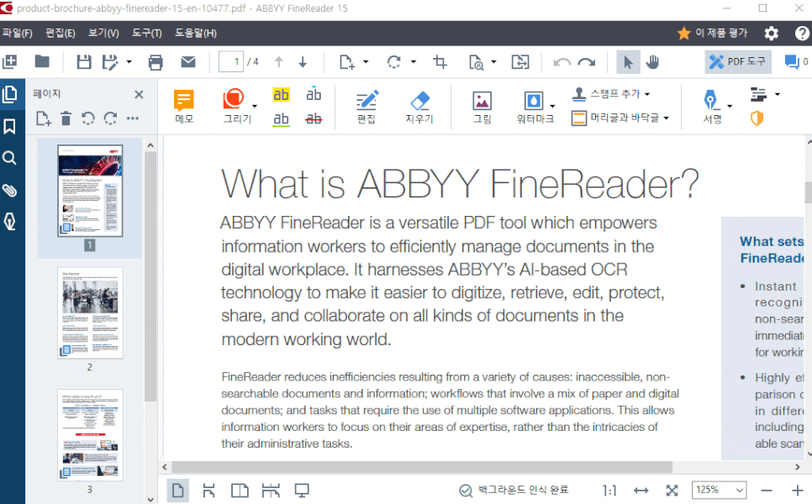Open the Digital Signatures sidebar tab
812x504 pixels.
[10, 222]
